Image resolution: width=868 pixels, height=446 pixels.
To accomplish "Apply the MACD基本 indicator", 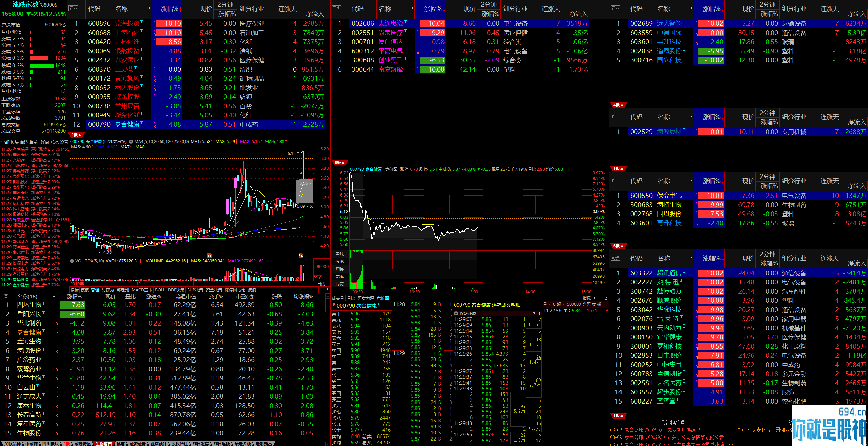I will point(142,290).
